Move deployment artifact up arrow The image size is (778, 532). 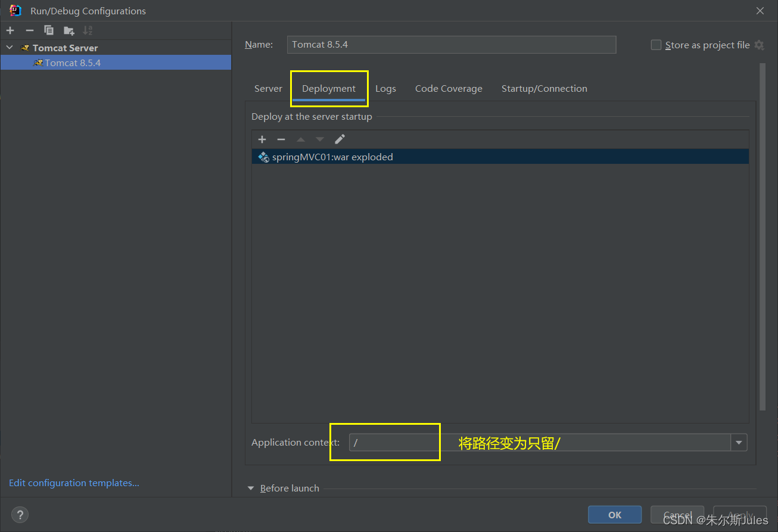301,139
